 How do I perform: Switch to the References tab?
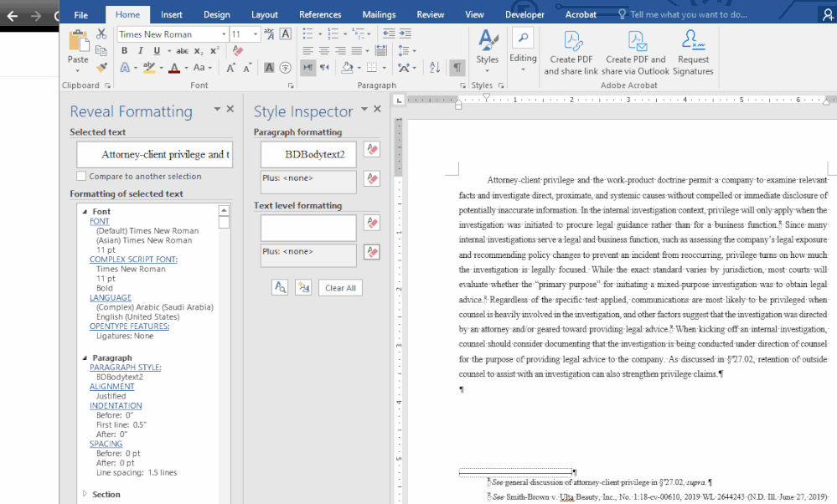click(x=320, y=14)
